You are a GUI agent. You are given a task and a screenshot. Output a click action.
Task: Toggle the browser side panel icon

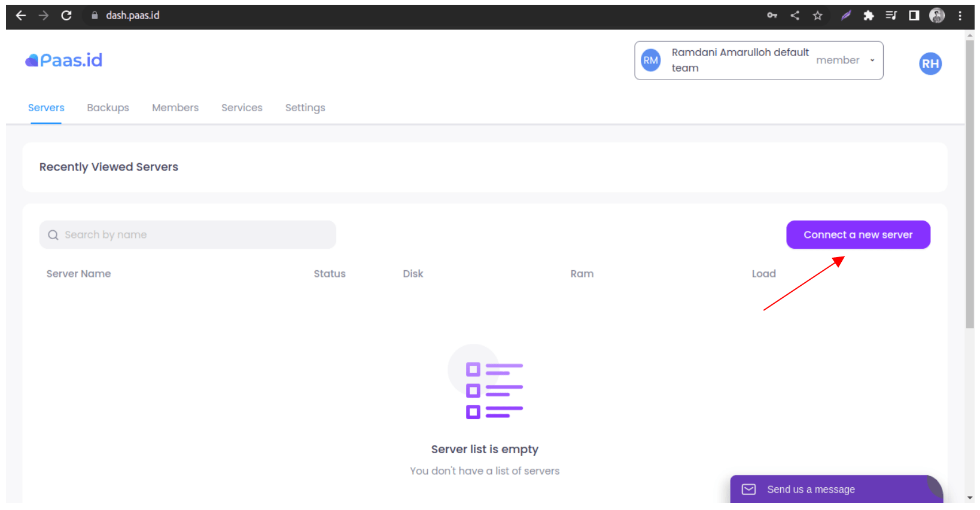[x=914, y=16]
